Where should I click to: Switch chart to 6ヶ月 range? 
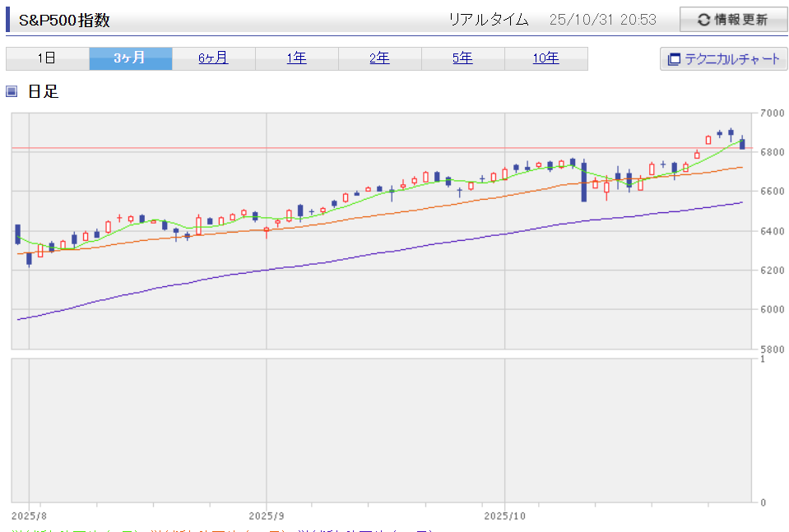coord(213,58)
